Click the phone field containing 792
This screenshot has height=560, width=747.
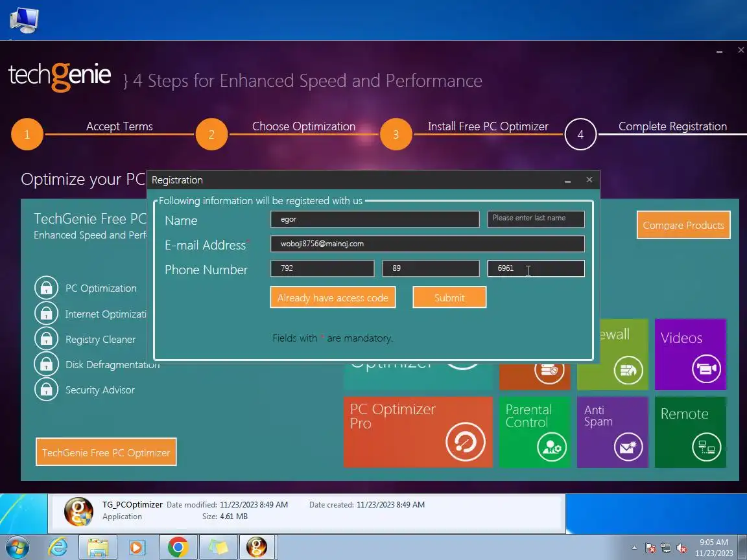coord(322,268)
